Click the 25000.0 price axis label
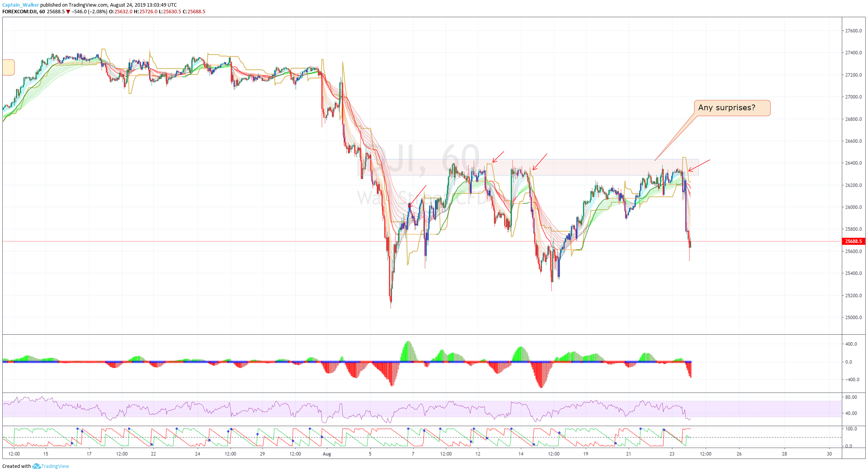 [x=853, y=318]
